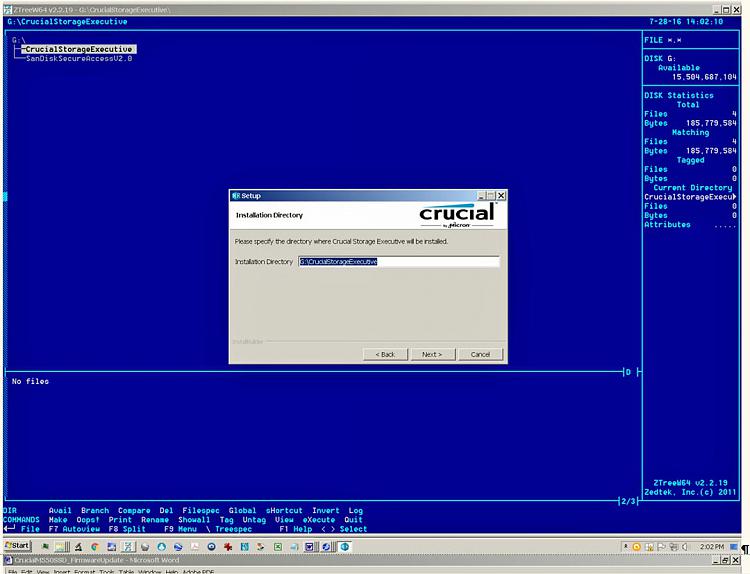Click the FILE *.* filespec label
Image resolution: width=750 pixels, height=574 pixels.
(662, 40)
